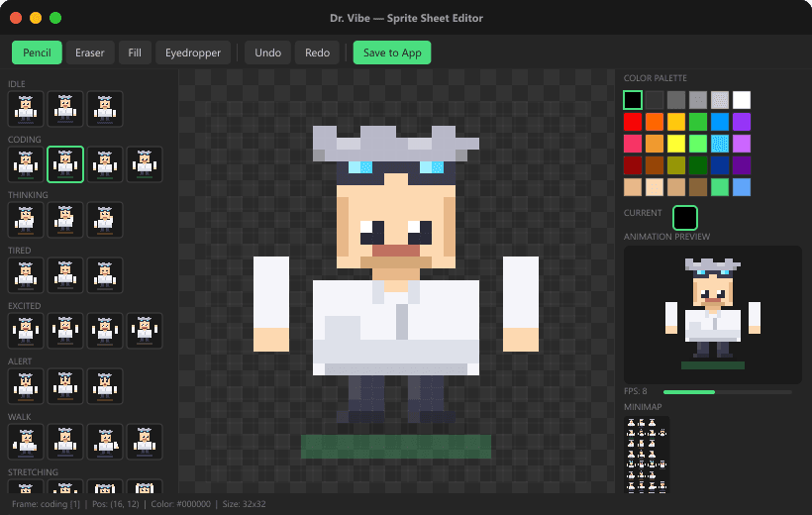Open the first ALERT frame

point(26,386)
